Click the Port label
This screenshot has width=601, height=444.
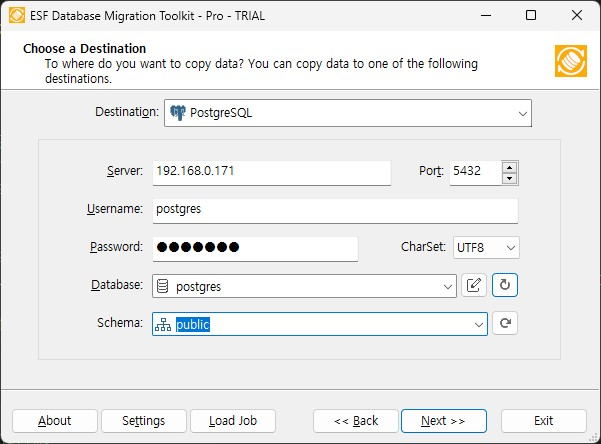(x=431, y=171)
